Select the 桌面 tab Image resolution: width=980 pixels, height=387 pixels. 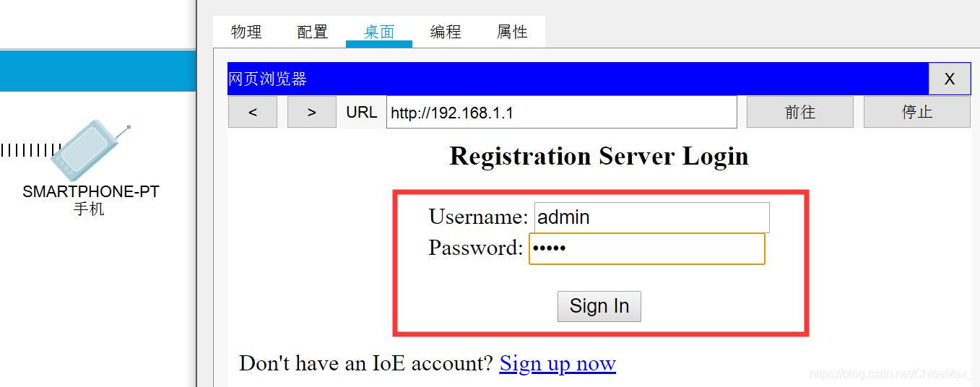click(379, 32)
